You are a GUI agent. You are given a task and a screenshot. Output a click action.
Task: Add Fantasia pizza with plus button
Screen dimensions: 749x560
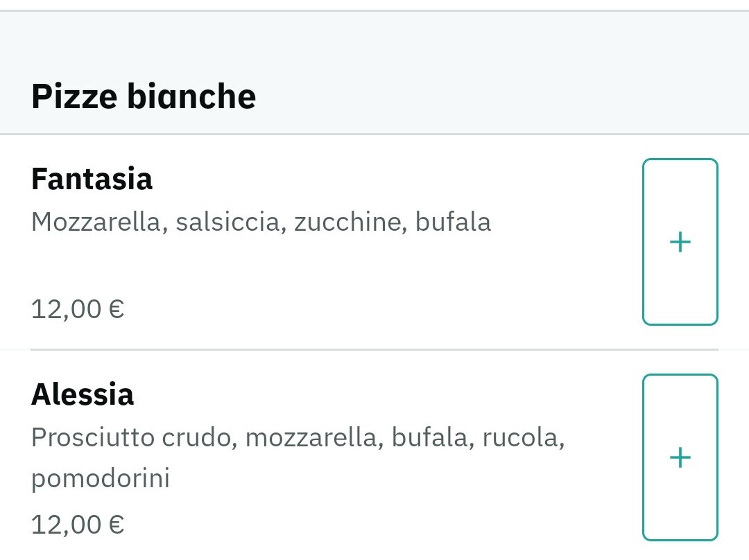click(680, 242)
